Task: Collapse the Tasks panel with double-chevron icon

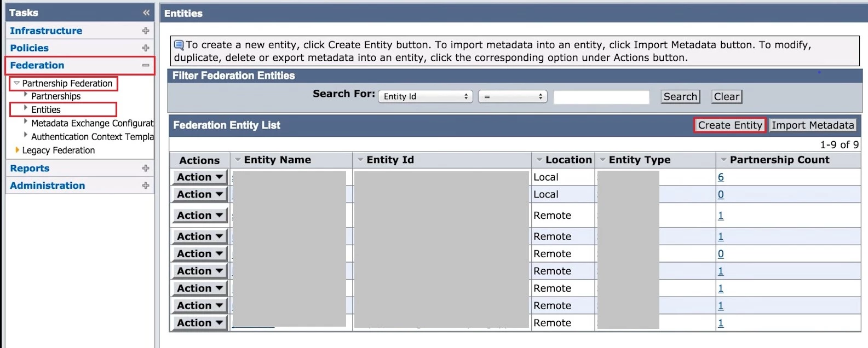Action: [x=146, y=13]
